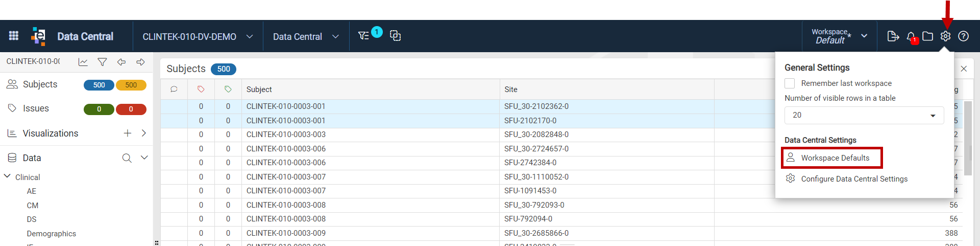Open Subjects in the sidebar
The height and width of the screenshot is (246, 980).
pyautogui.click(x=40, y=84)
